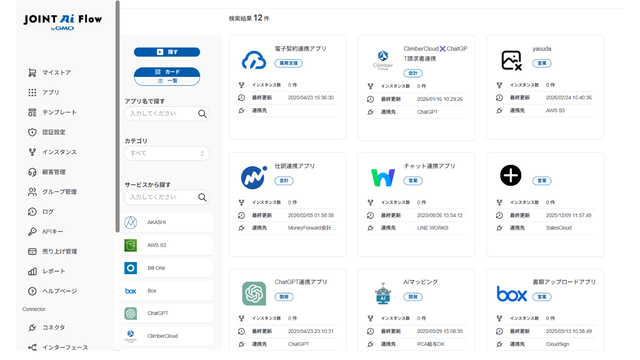640x360 pixels.
Task: Click the AIマッピング robot icon
Action: tap(383, 293)
